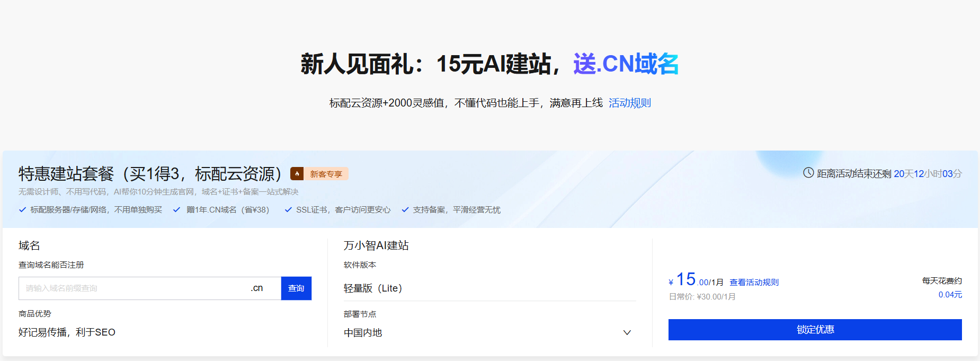
Task: Click the 域名 section heading
Action: point(29,245)
